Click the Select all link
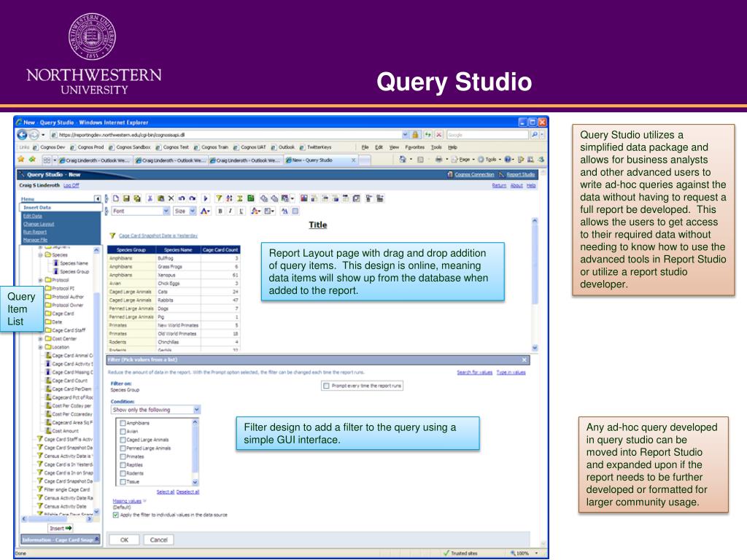This screenshot has width=747, height=560. [x=166, y=492]
